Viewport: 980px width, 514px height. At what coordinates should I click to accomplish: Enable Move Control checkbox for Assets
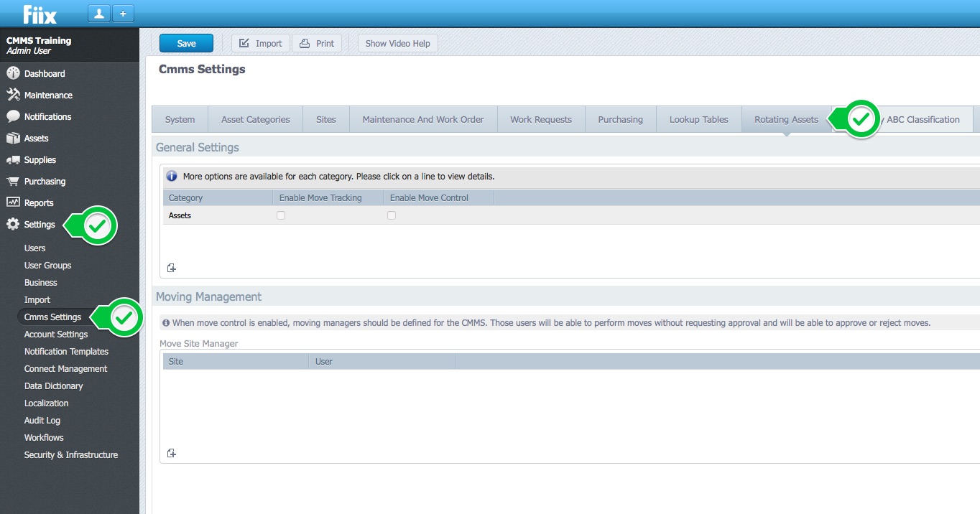pyautogui.click(x=392, y=215)
